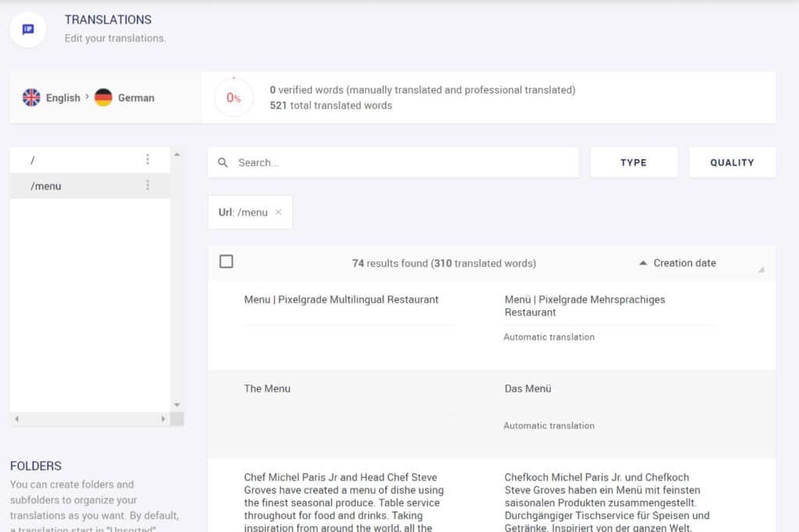Toggle Creation date sort order
799x532 pixels.
tap(677, 263)
